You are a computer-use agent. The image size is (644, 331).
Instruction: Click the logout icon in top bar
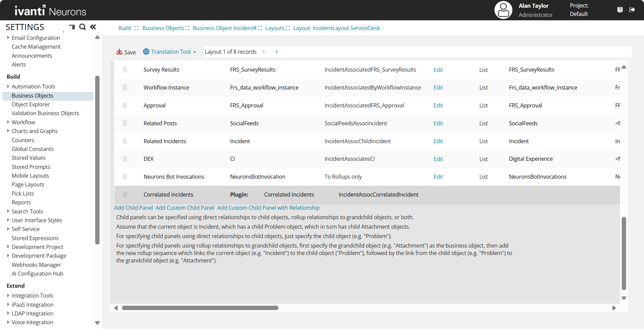pyautogui.click(x=632, y=10)
